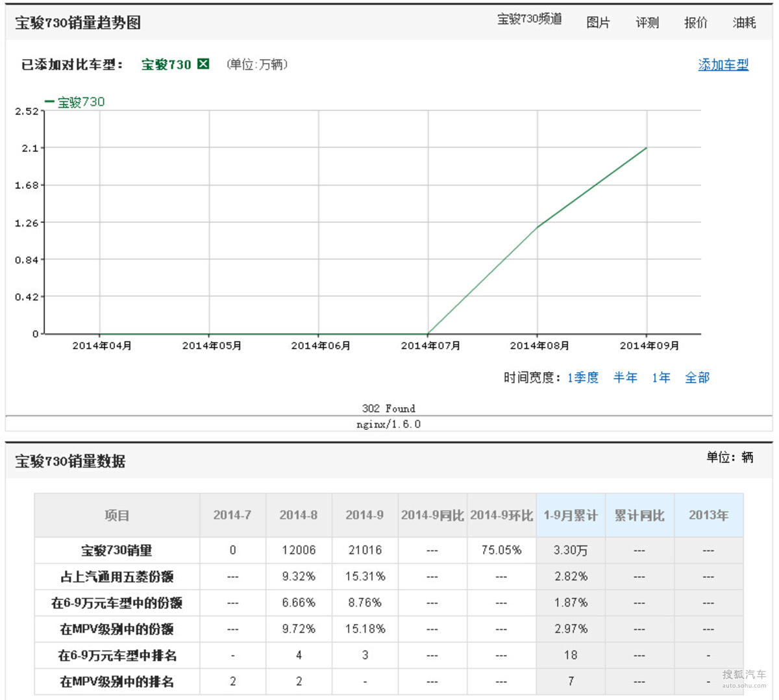The image size is (779, 700).
Task: Click the 2013年 column header
Action: point(708,515)
